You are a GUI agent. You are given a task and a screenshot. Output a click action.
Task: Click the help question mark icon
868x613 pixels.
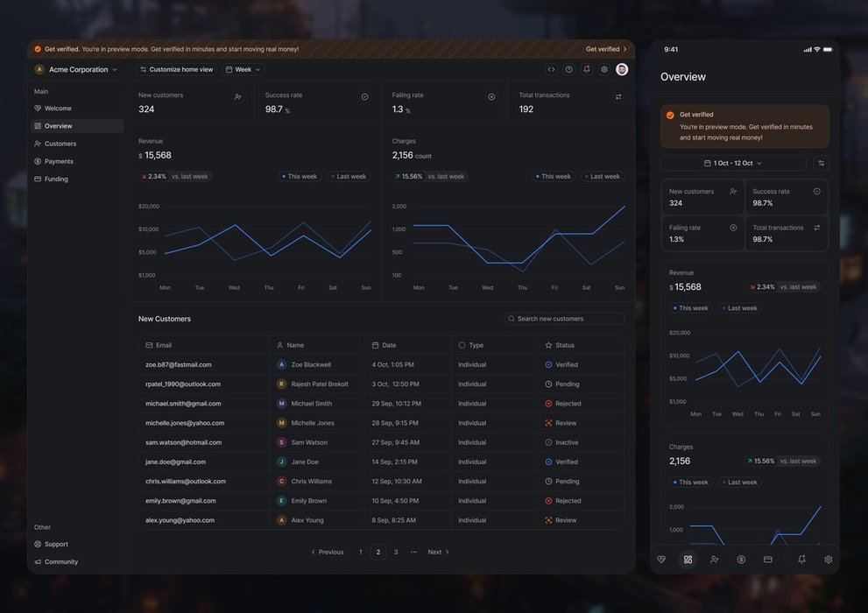(x=568, y=69)
